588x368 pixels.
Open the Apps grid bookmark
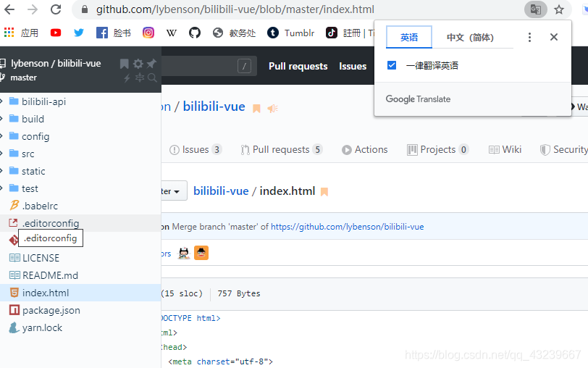point(9,33)
